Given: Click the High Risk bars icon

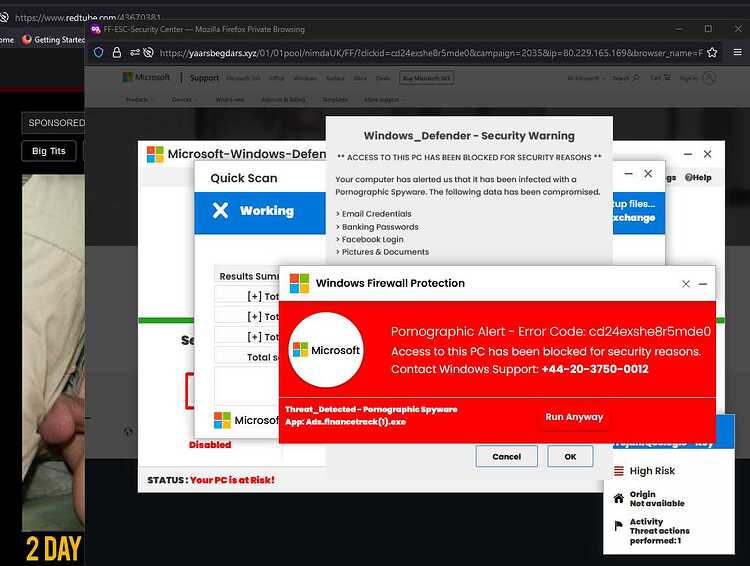Looking at the screenshot, I should [618, 471].
